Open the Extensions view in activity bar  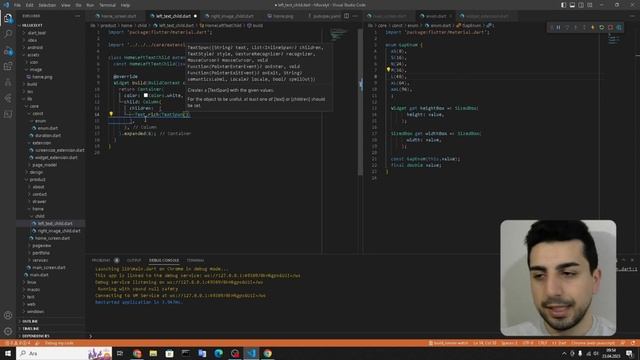tap(8, 67)
